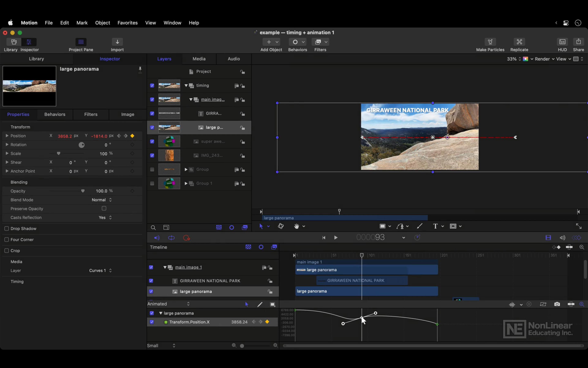
Task: Click the Layers pane search icon
Action: point(153,228)
